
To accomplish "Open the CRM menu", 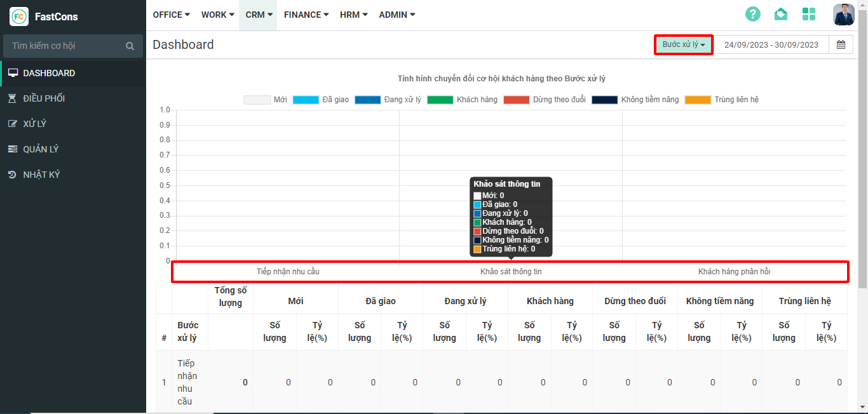I will (259, 15).
